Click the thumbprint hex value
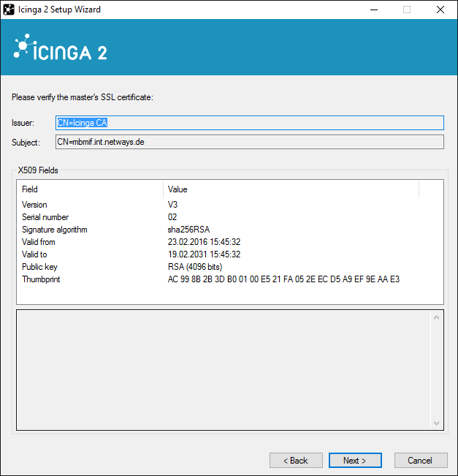 (x=283, y=279)
